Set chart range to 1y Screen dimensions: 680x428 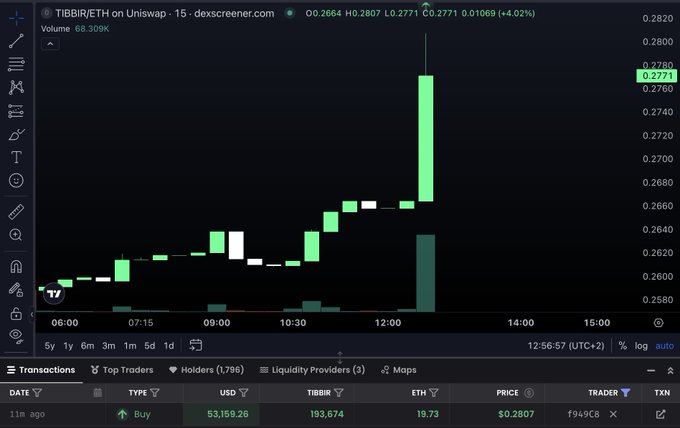coord(68,346)
